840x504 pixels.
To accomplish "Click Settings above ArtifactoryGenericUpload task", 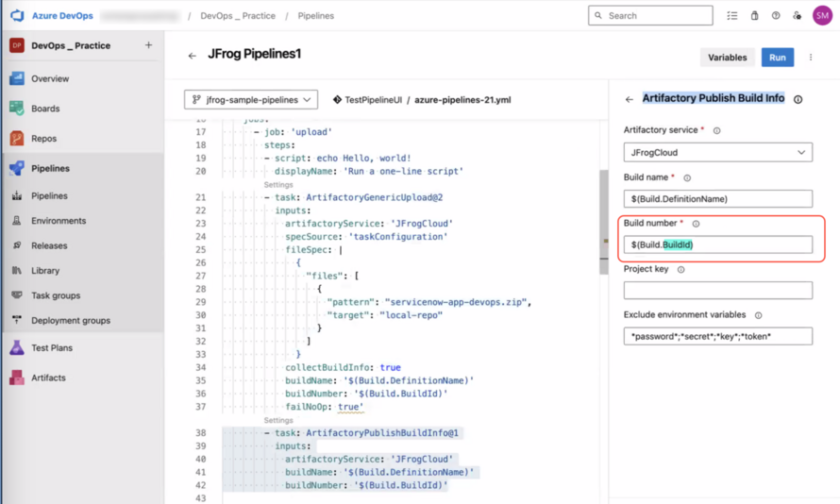I will click(x=278, y=185).
